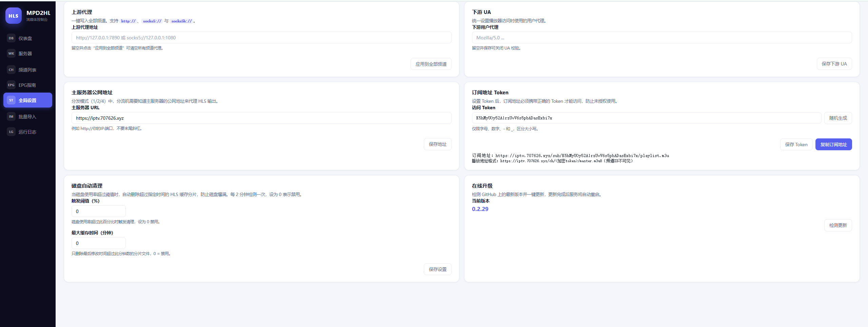Generate a token with 随机生成
868x327 pixels.
pos(838,118)
